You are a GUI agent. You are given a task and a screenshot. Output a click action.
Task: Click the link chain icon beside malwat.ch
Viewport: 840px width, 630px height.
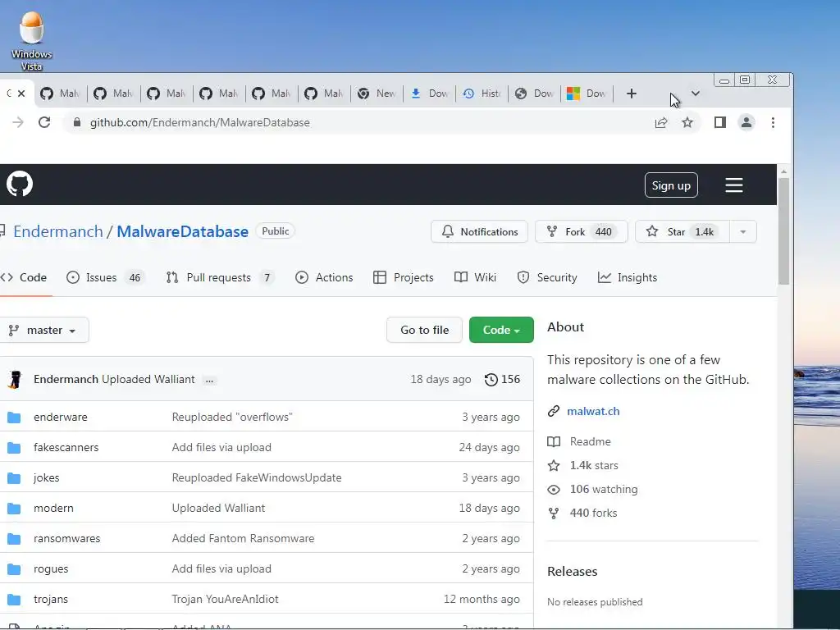[554, 412]
